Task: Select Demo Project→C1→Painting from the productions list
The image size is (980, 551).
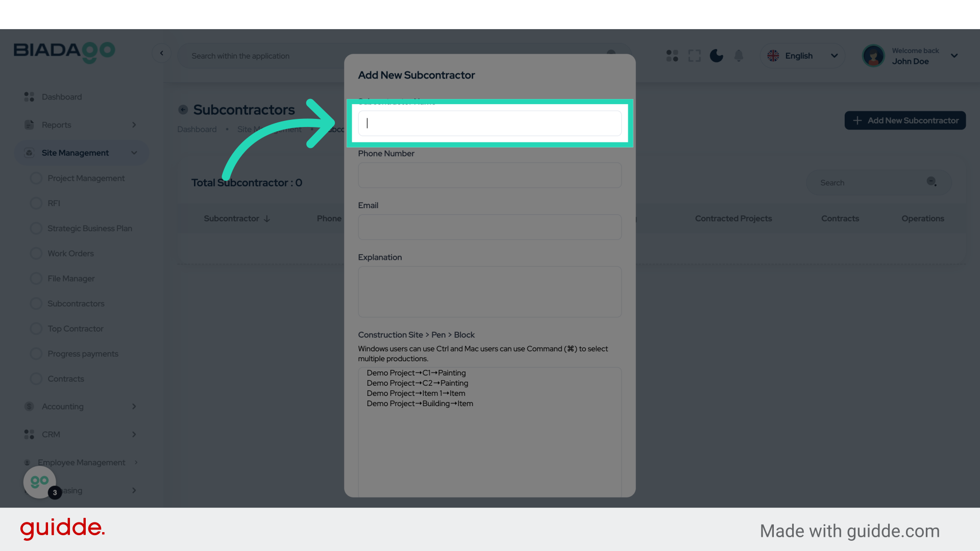Action: point(416,372)
